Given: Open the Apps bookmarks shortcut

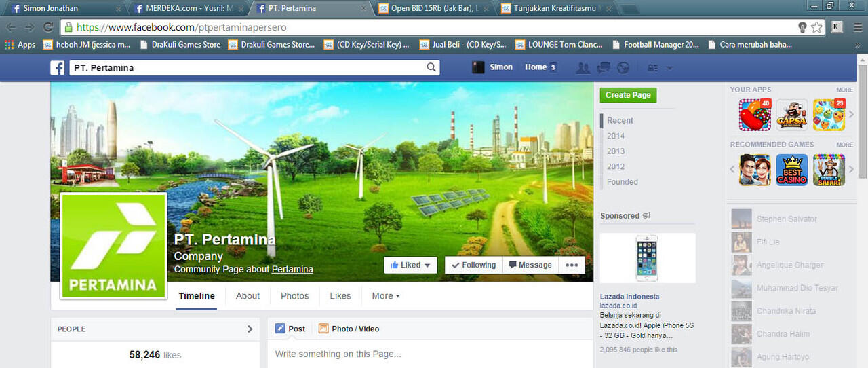Looking at the screenshot, I should coord(20,45).
